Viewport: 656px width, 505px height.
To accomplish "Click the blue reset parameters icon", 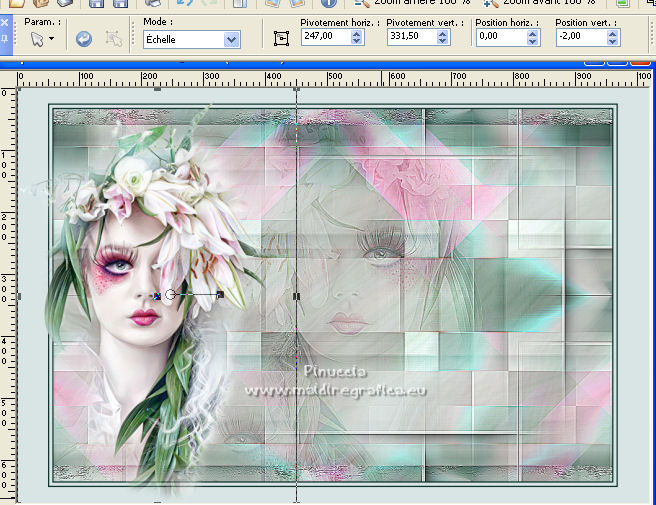I will tap(84, 39).
